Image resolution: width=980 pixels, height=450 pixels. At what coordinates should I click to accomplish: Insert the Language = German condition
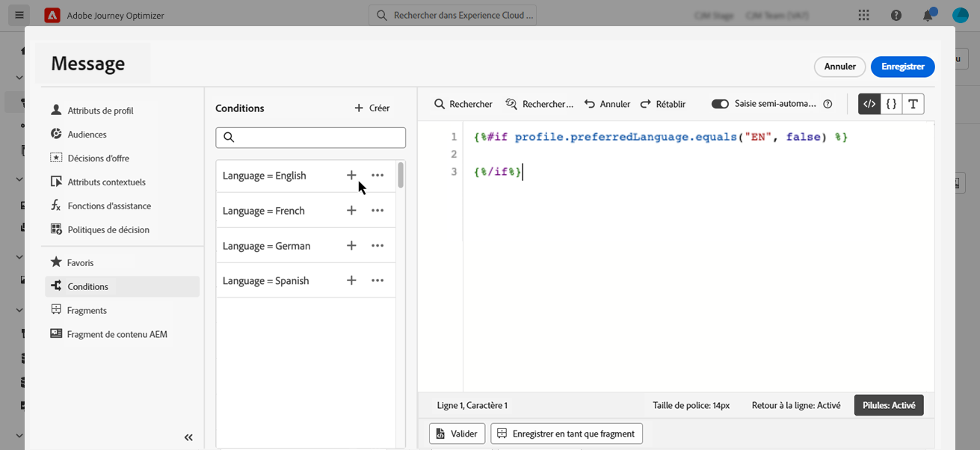[x=351, y=246]
